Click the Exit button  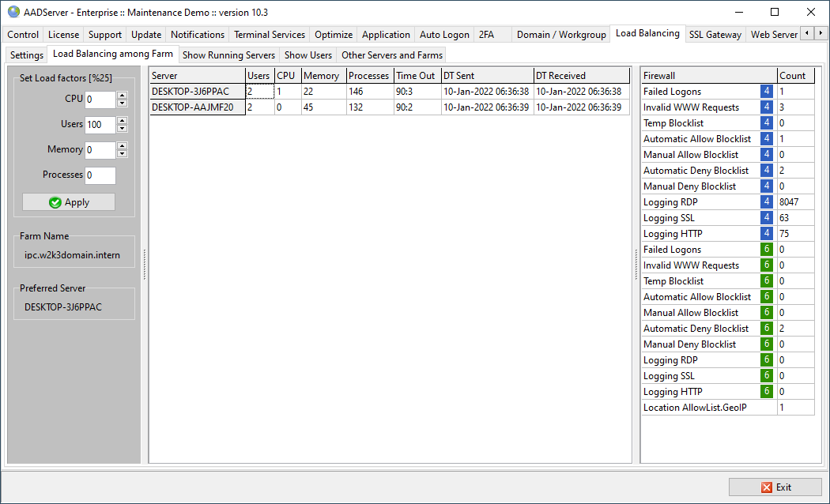click(x=775, y=487)
